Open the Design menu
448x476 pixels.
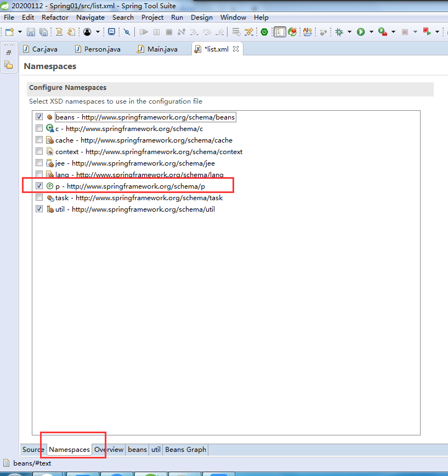[x=202, y=18]
